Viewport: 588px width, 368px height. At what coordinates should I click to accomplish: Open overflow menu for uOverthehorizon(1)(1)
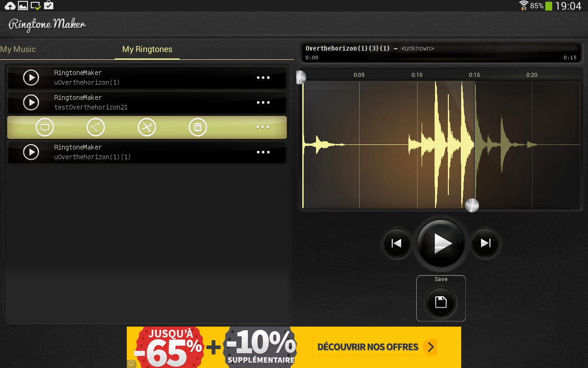tap(263, 152)
